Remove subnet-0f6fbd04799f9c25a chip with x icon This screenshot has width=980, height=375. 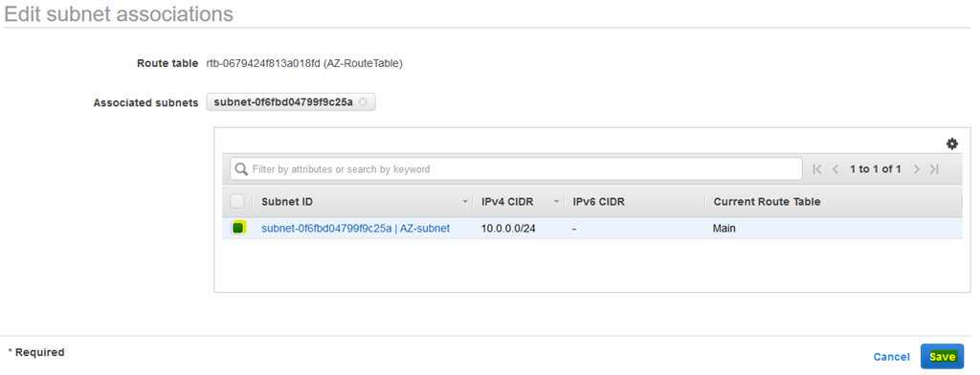[363, 102]
